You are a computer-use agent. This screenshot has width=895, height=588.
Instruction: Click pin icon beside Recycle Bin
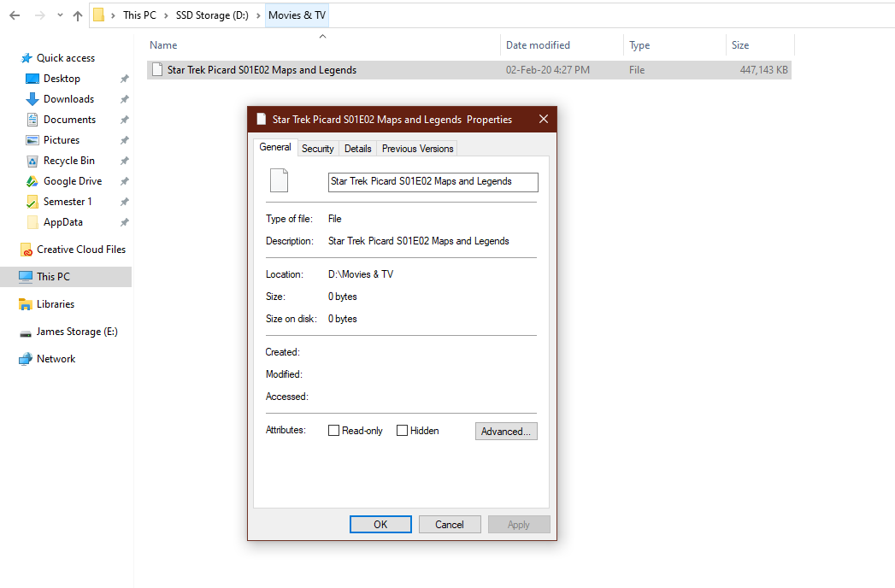click(x=124, y=161)
